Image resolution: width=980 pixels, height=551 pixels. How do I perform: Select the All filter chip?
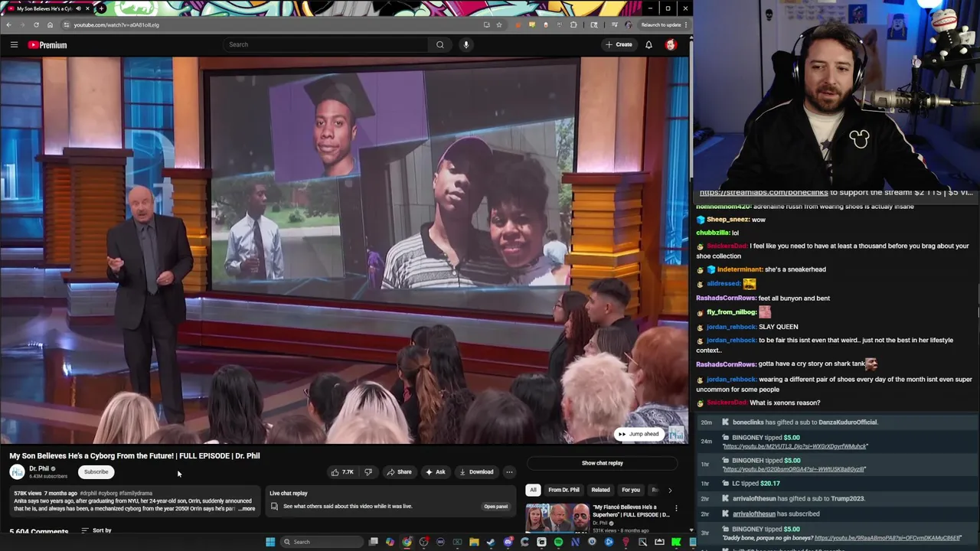tap(533, 490)
